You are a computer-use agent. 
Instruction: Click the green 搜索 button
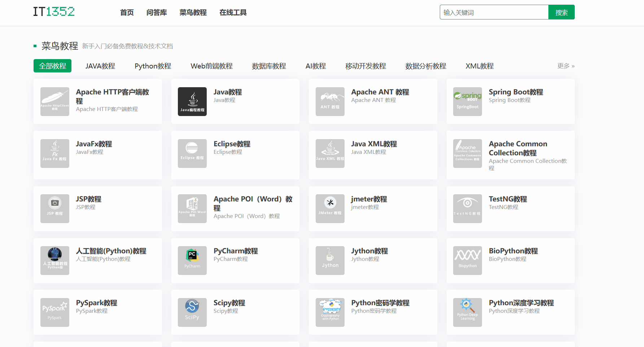pyautogui.click(x=561, y=12)
